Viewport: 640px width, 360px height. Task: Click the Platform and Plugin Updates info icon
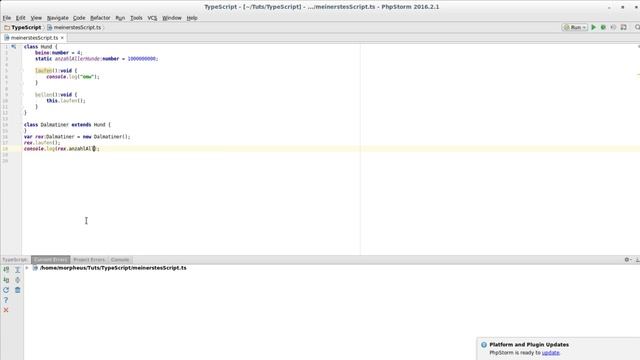484,344
